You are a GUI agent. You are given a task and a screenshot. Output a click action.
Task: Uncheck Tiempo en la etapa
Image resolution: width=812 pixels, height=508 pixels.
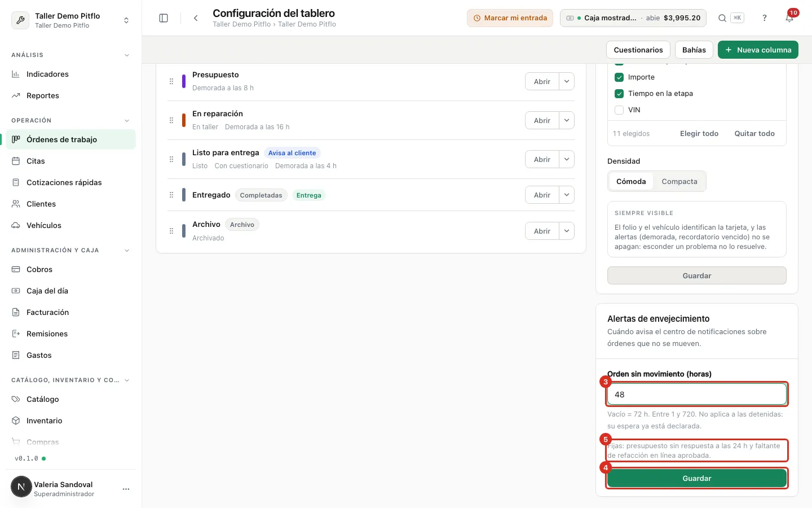point(619,94)
